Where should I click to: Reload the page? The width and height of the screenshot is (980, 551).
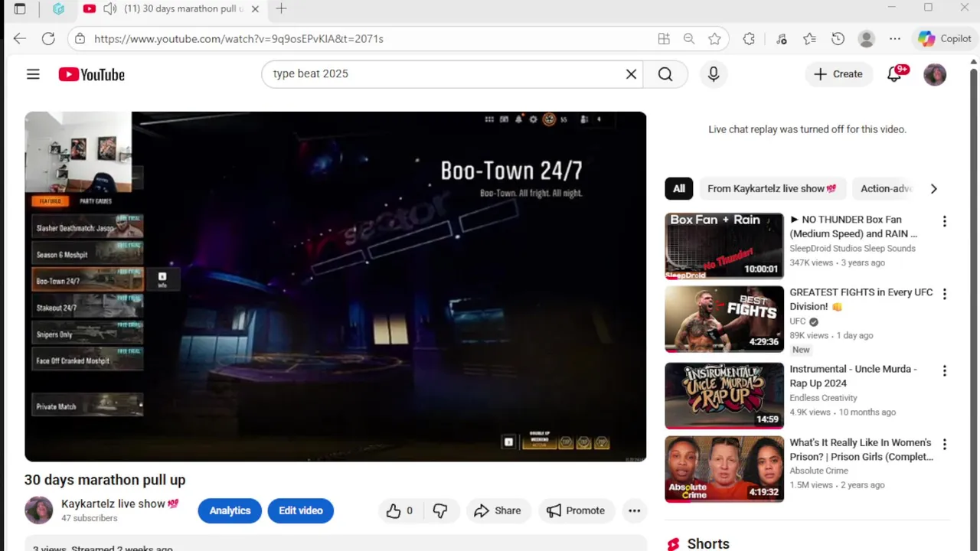48,38
